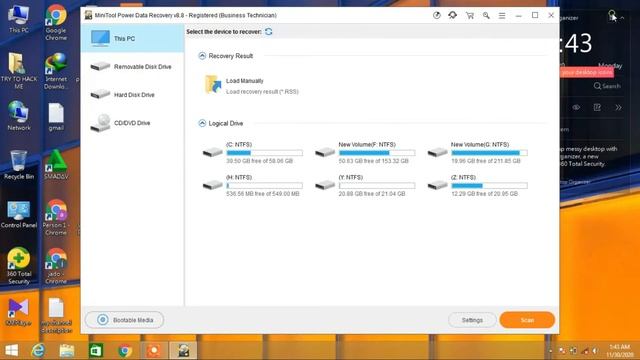
Task: Click the C: drive usage bar
Action: click(264, 153)
